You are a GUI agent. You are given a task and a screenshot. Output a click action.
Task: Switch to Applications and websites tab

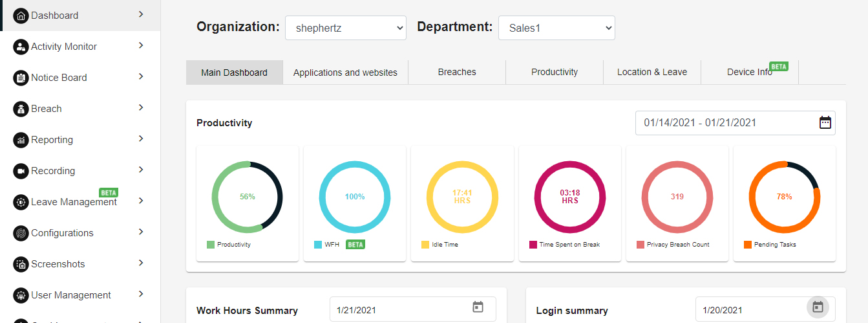pyautogui.click(x=345, y=72)
